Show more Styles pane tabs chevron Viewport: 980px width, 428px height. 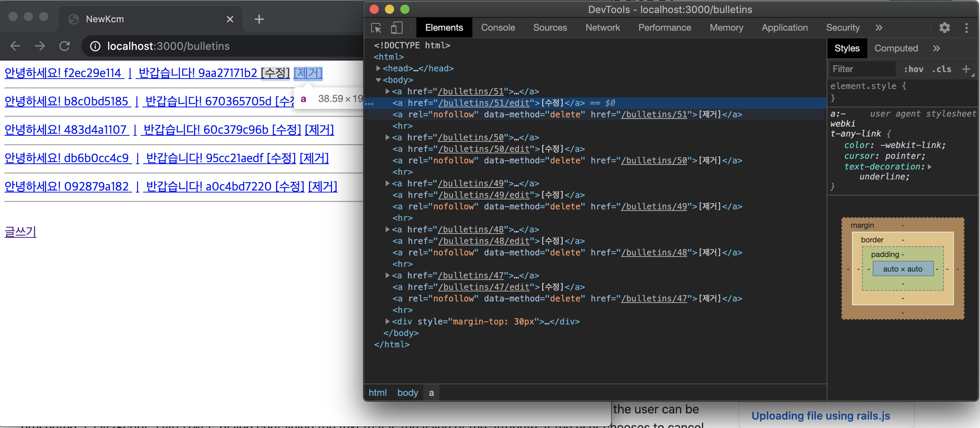click(x=936, y=48)
